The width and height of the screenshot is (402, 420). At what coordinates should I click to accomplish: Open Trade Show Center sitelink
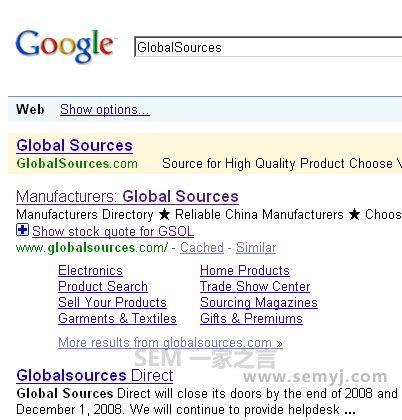tap(255, 286)
